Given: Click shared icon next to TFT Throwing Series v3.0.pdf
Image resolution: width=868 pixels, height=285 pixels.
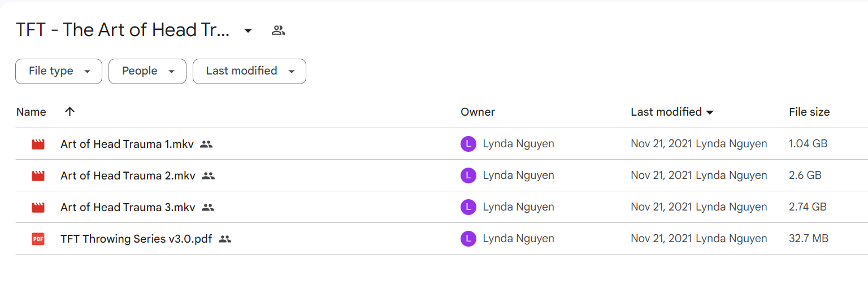Looking at the screenshot, I should pos(225,239).
